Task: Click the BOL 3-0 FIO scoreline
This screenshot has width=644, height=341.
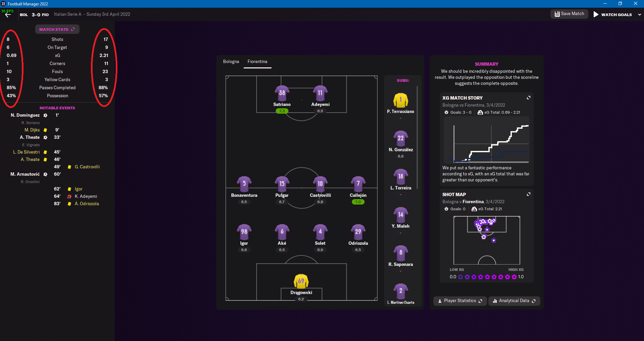Action: click(x=34, y=14)
